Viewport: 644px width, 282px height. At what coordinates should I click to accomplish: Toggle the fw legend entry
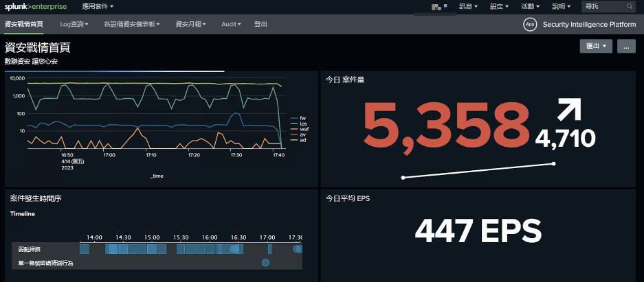coord(298,117)
